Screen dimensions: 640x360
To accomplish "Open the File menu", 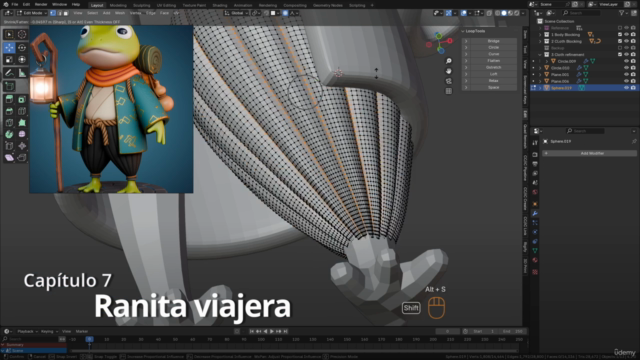I will coord(15,4).
